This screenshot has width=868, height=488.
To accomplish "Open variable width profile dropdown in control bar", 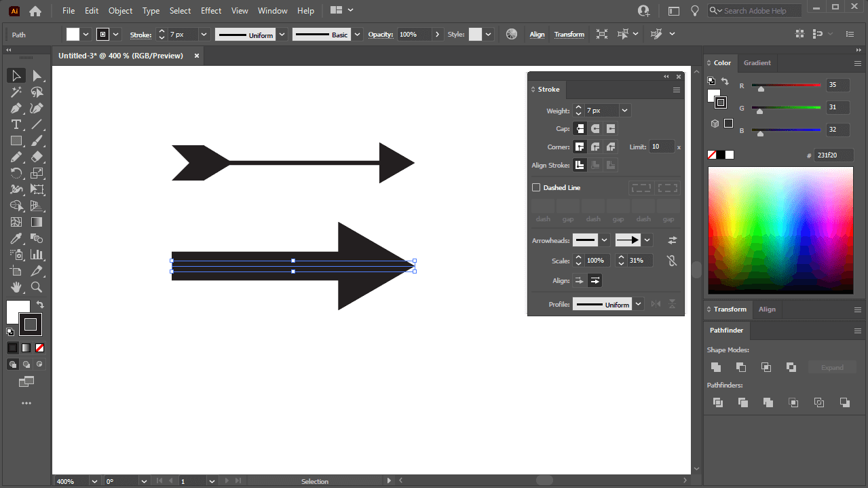I will 282,35.
